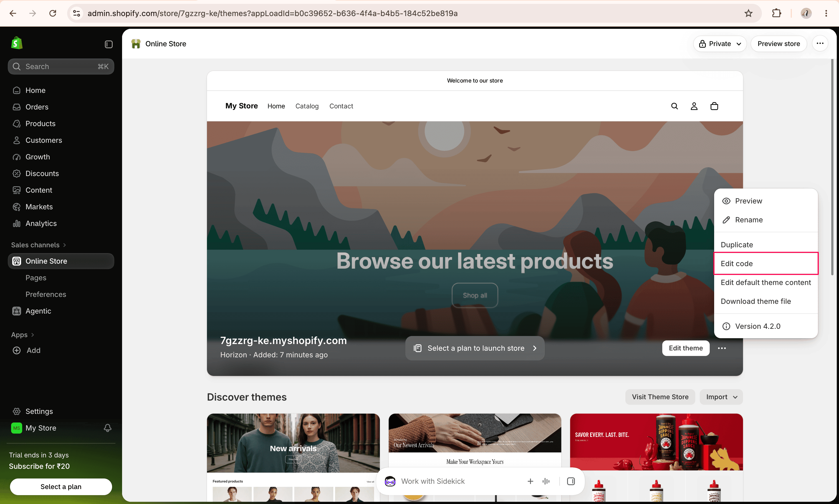
Task: Click the Edit theme button
Action: pyautogui.click(x=685, y=348)
